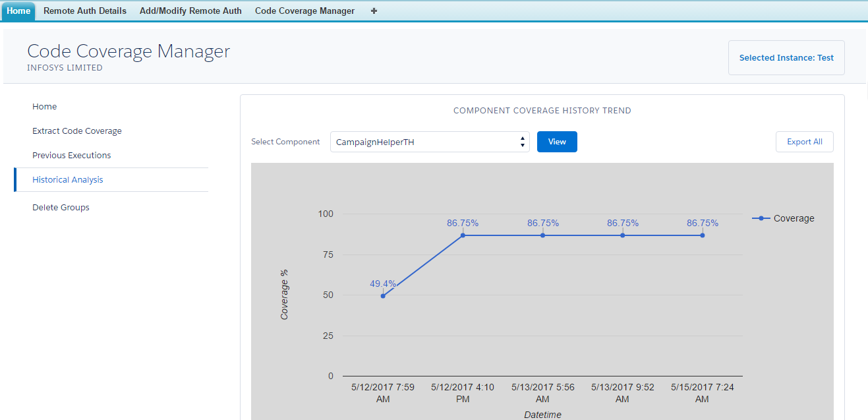
Task: Click the Selected Instance: Test box
Action: 786,58
